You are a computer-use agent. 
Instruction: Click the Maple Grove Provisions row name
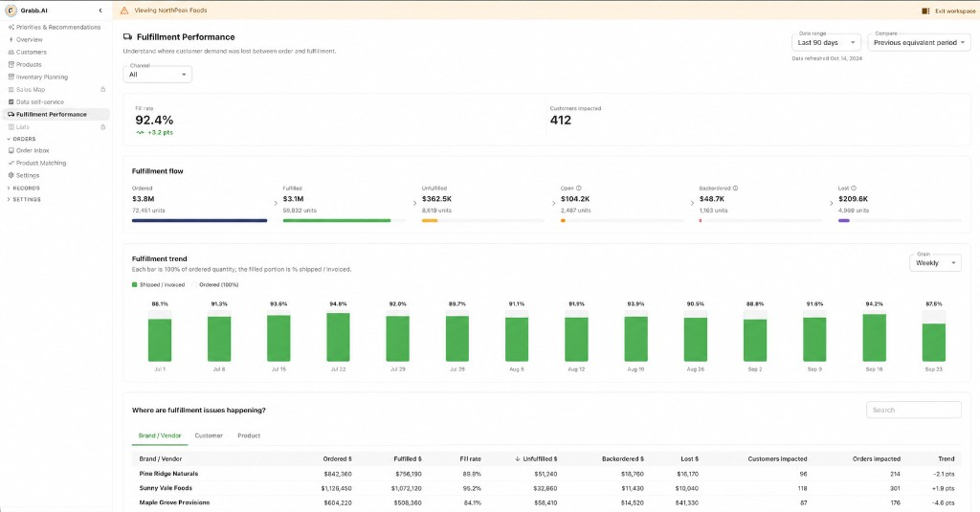tap(174, 502)
